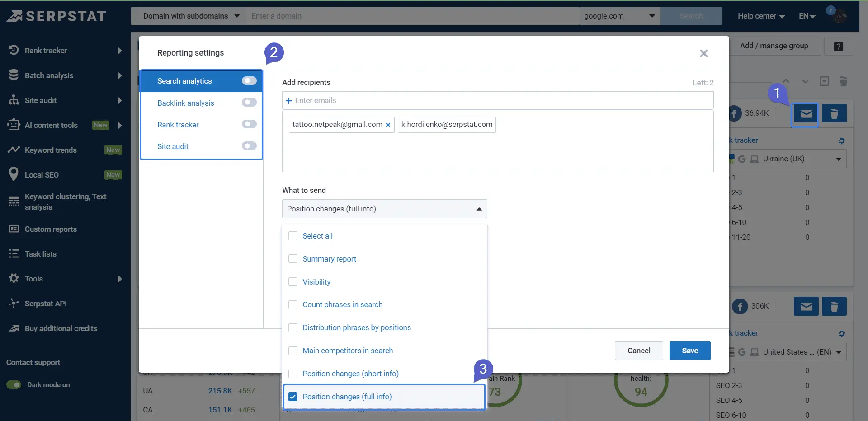Viewport: 868px width, 421px height.
Task: Open United States (EN) region dropdown
Action: [789, 352]
